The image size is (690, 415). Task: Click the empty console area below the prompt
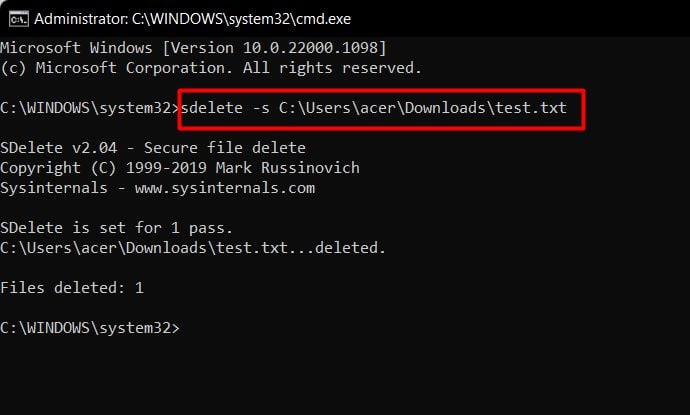pyautogui.click(x=345, y=378)
